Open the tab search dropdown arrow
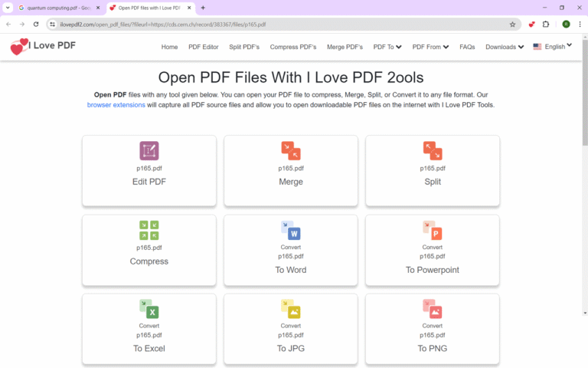The image size is (588, 368). (8, 8)
